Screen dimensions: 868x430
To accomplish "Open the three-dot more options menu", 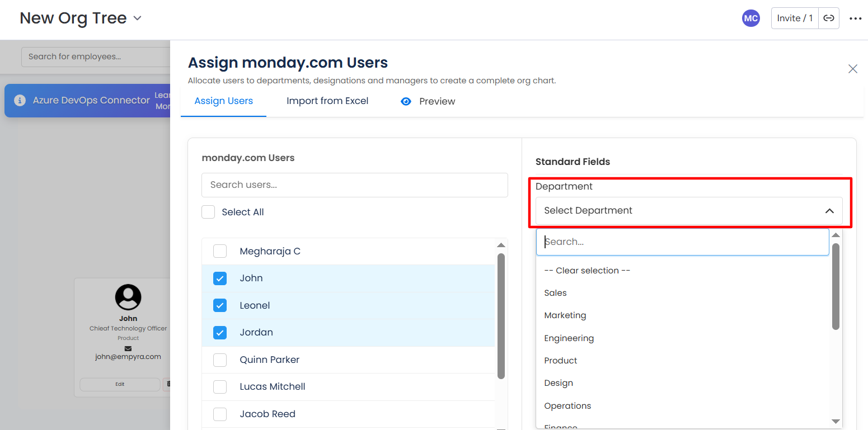I will [855, 18].
